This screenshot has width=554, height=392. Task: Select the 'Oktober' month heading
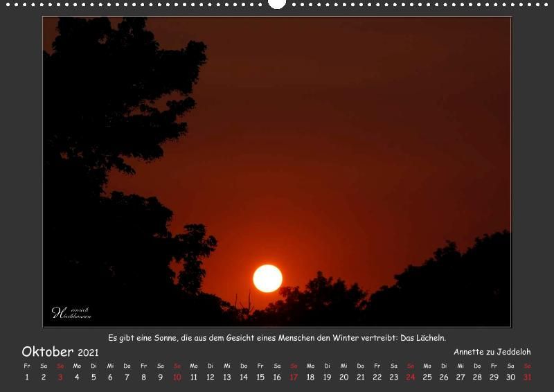point(48,352)
